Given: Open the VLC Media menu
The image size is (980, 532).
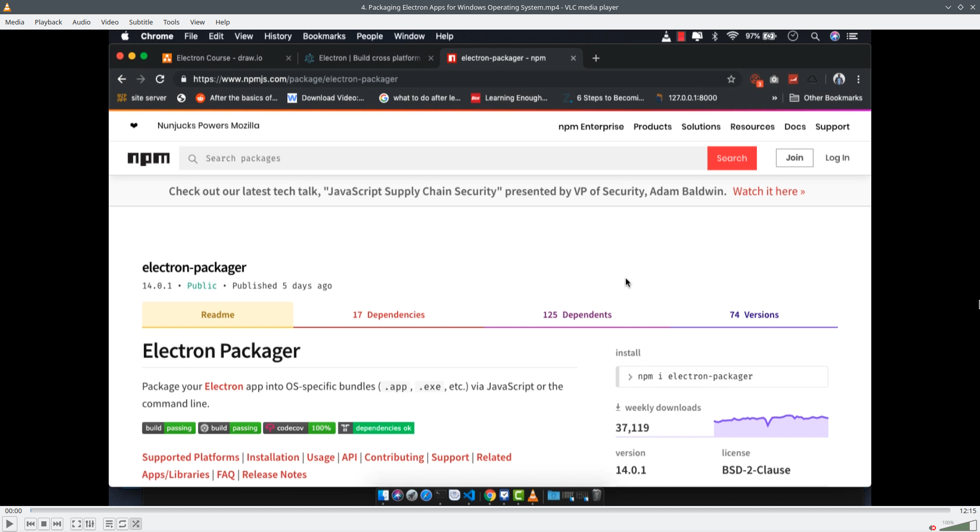Looking at the screenshot, I should click(15, 22).
